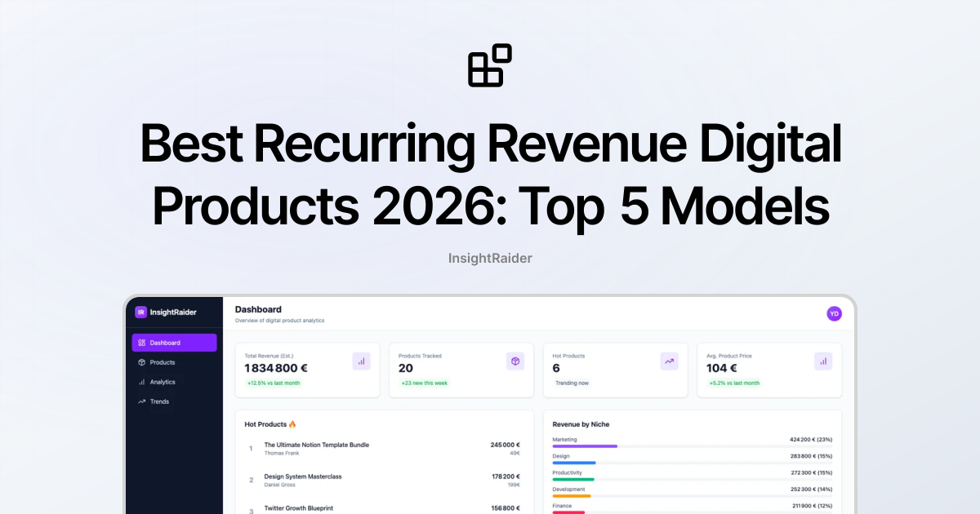Open the Dashboard sidebar item
This screenshot has width=980, height=514.
(174, 343)
